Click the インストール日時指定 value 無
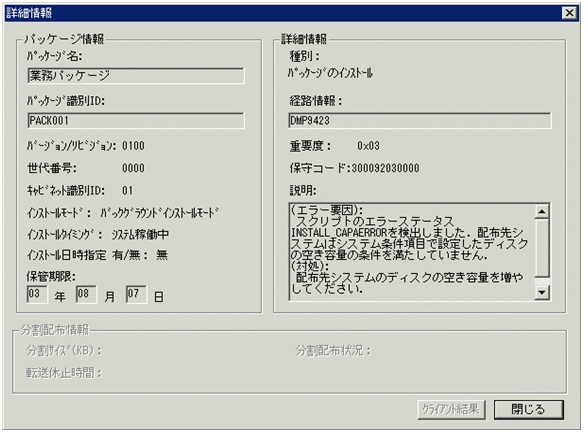This screenshot has width=585, height=433. pos(162,255)
